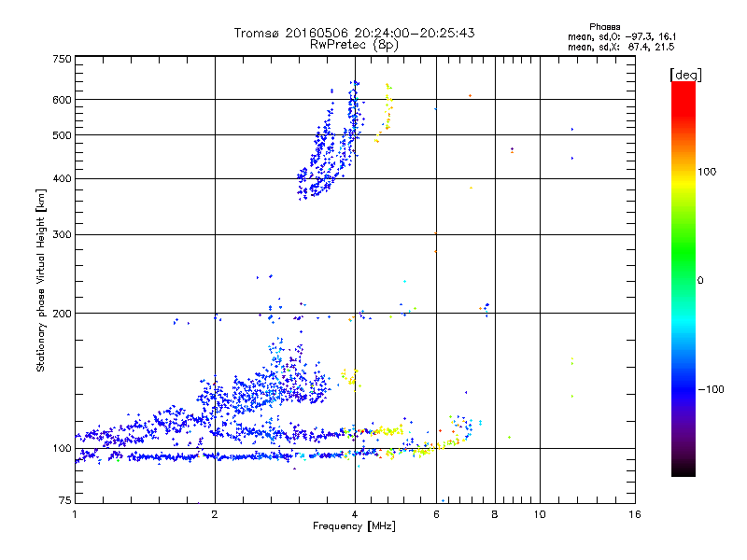Click the y-axis tick label '75'
The height and width of the screenshot is (560, 747).
(x=65, y=500)
